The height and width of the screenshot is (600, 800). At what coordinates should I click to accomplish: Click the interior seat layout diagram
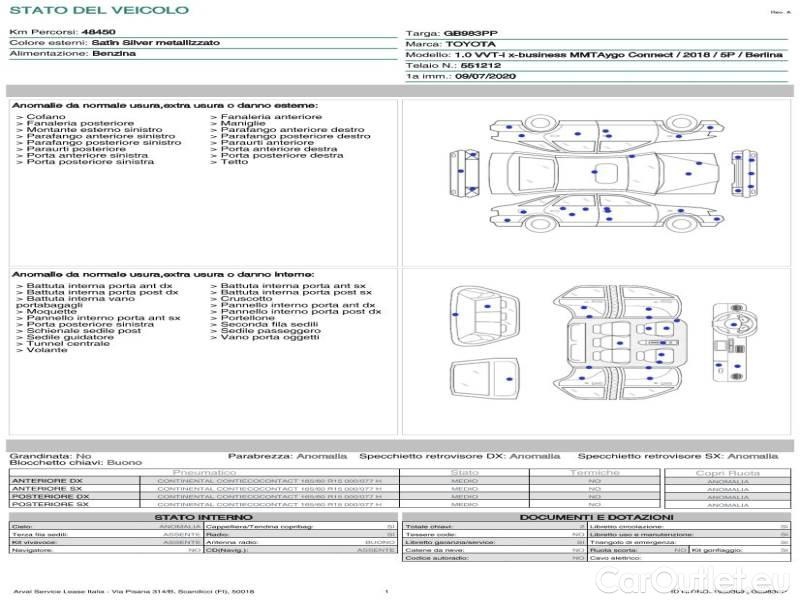(x=617, y=342)
